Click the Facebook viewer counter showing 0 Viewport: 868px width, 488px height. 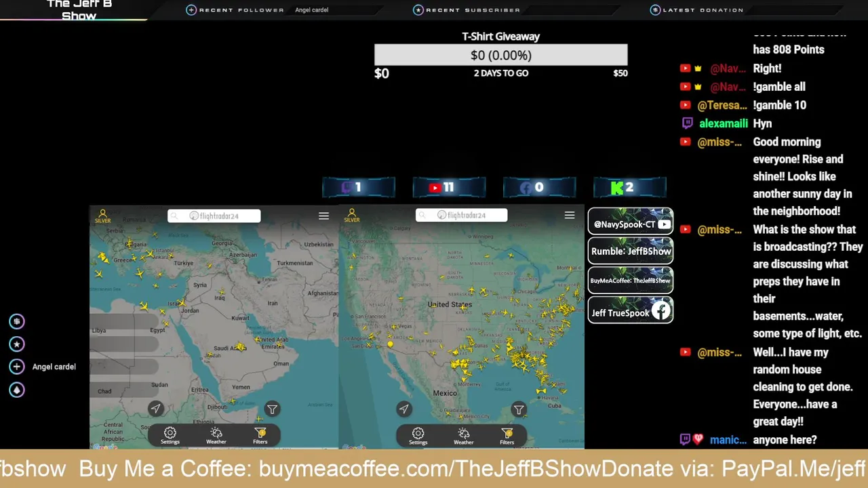coord(539,188)
